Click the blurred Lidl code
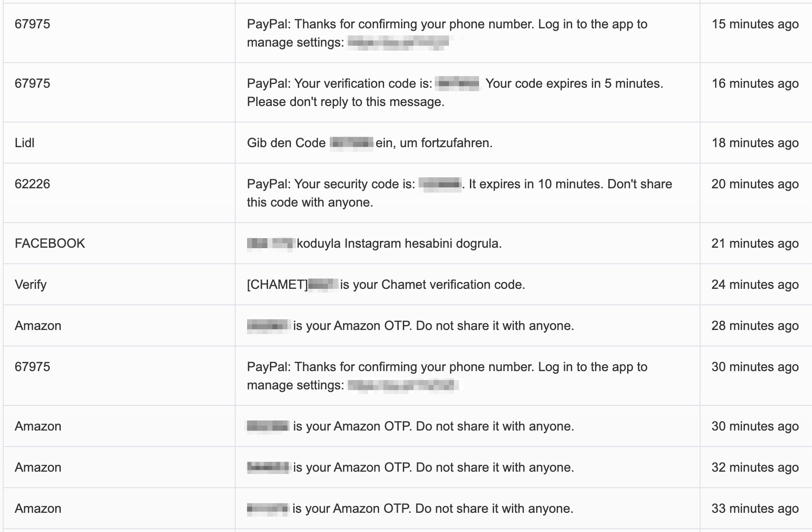Image resolution: width=812 pixels, height=532 pixels. (351, 144)
